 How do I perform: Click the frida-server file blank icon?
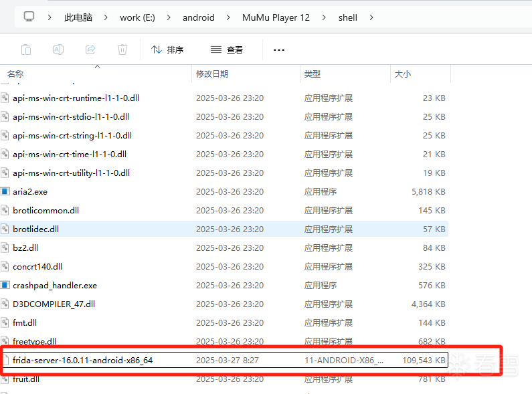coord(6,360)
